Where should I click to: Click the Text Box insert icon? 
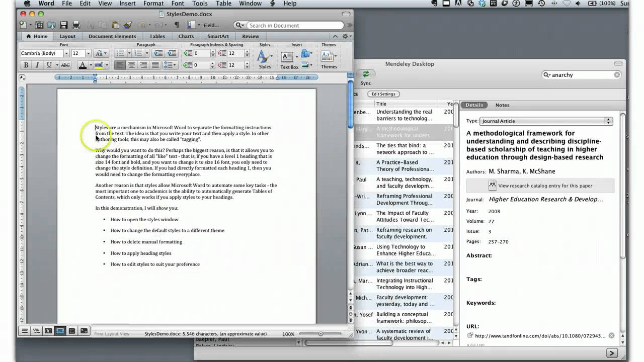pos(287,56)
